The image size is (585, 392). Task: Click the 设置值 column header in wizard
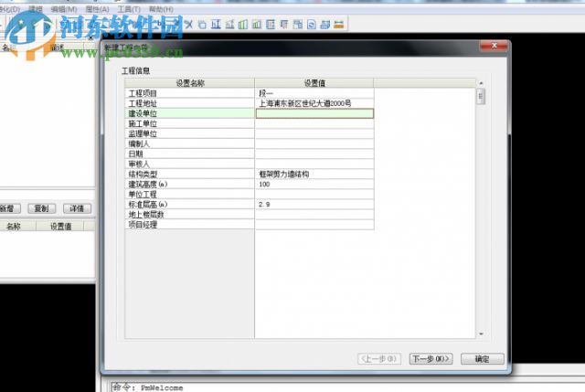pyautogui.click(x=314, y=83)
